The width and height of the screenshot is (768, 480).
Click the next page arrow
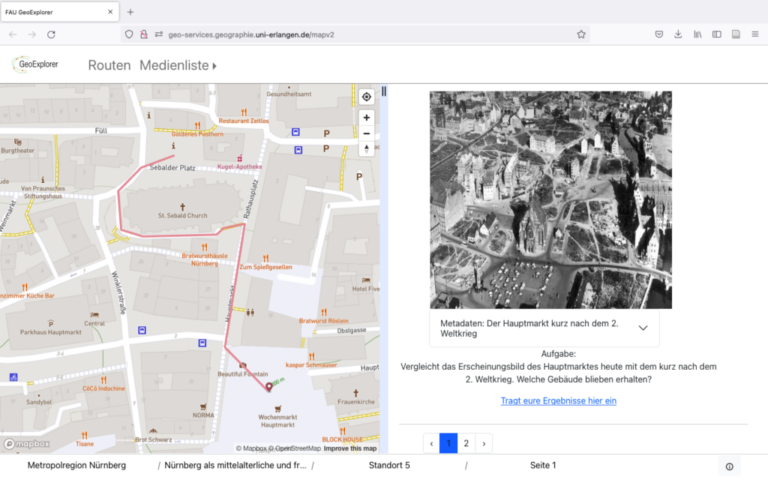[484, 443]
